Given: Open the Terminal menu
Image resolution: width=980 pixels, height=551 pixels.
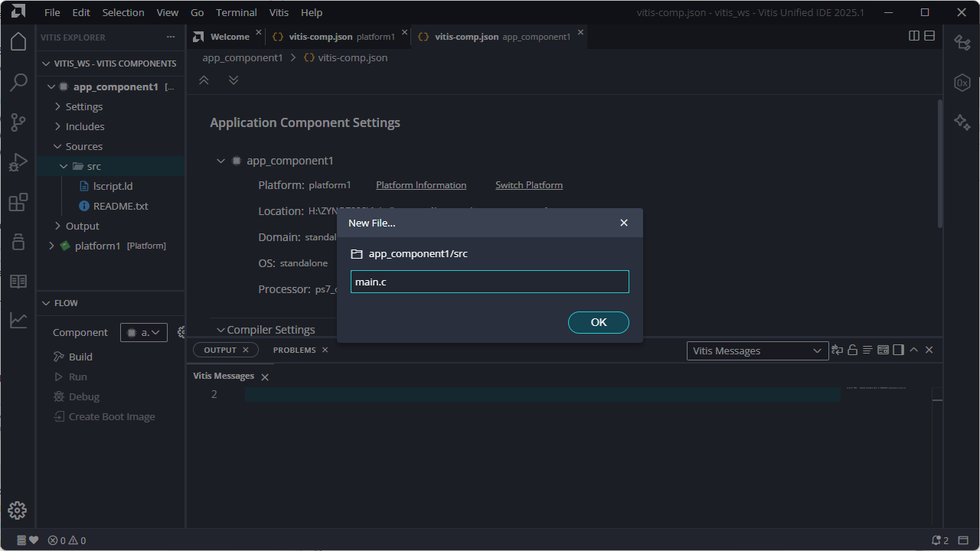Looking at the screenshot, I should (237, 12).
